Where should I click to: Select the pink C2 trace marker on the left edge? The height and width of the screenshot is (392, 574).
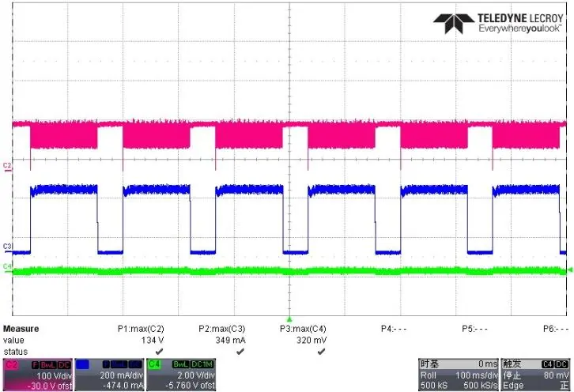7,166
